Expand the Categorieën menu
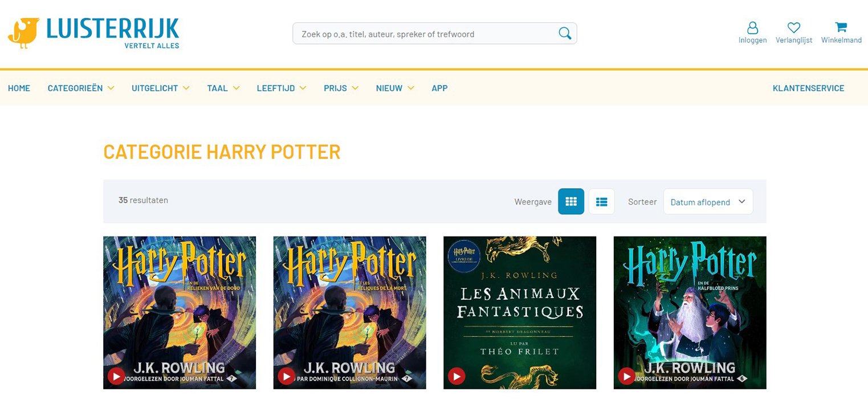Viewport: 868px width, 399px height. coord(81,88)
